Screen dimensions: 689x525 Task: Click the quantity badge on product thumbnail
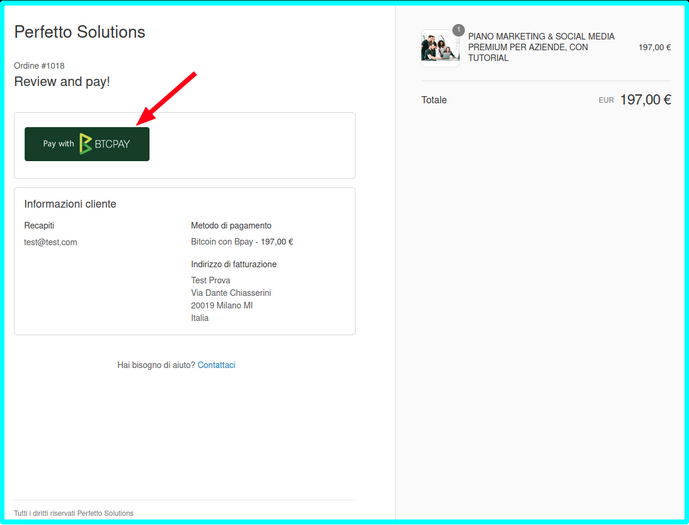point(458,30)
